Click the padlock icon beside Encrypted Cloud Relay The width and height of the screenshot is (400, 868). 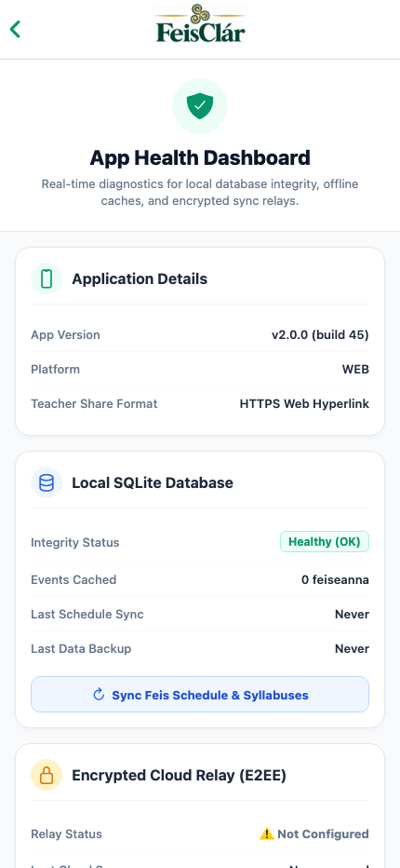coord(47,775)
